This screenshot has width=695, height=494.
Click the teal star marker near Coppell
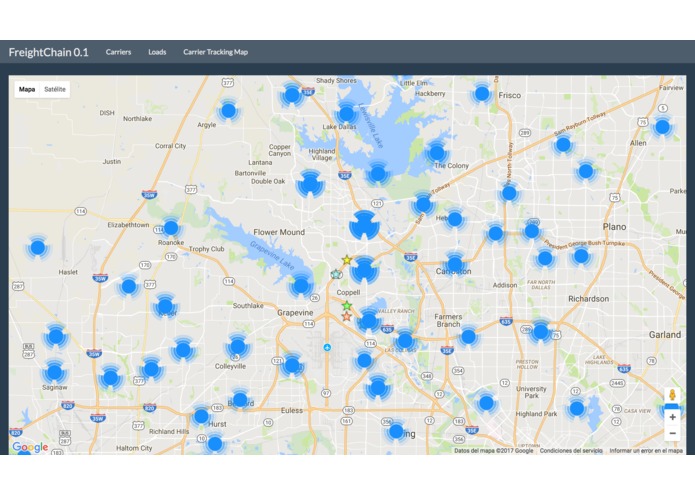(336, 274)
